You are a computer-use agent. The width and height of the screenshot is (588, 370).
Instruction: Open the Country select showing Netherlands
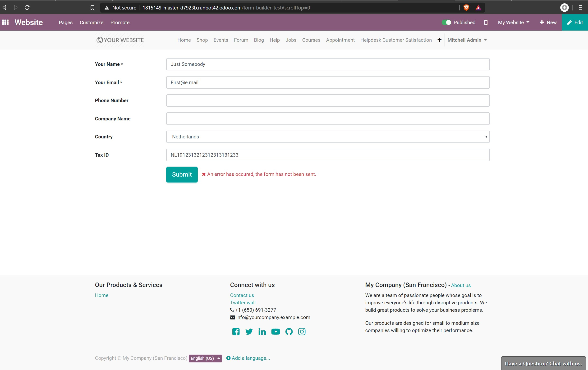328,137
